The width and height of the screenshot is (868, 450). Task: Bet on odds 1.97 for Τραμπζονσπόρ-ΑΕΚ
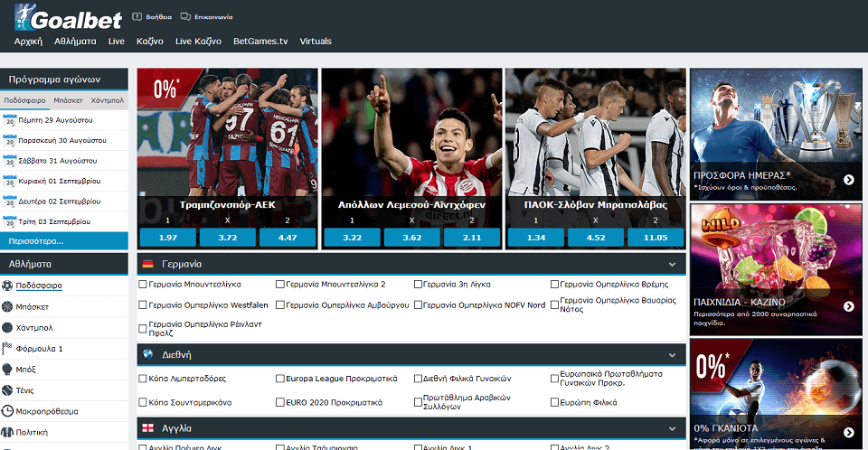click(168, 238)
